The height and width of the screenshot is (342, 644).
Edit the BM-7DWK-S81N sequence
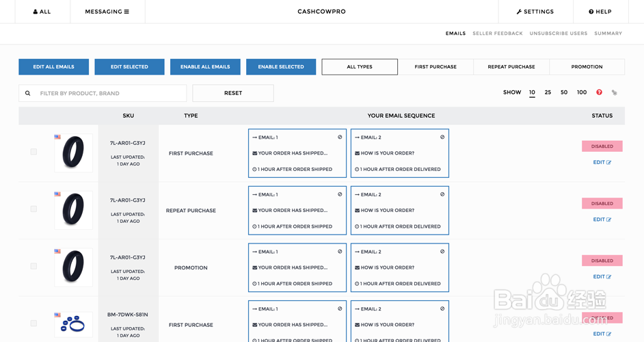click(602, 334)
